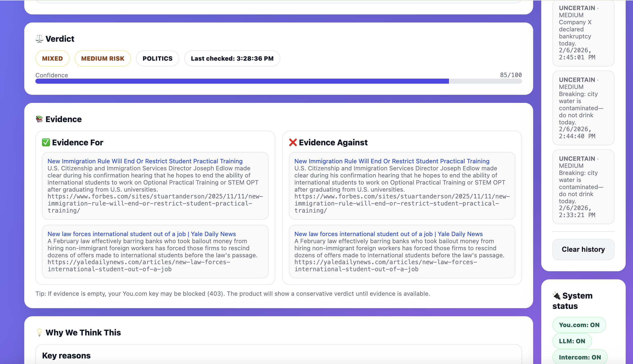Open Forbes immigration rule link in Evidence Against
The image size is (633, 364).
[392, 161]
